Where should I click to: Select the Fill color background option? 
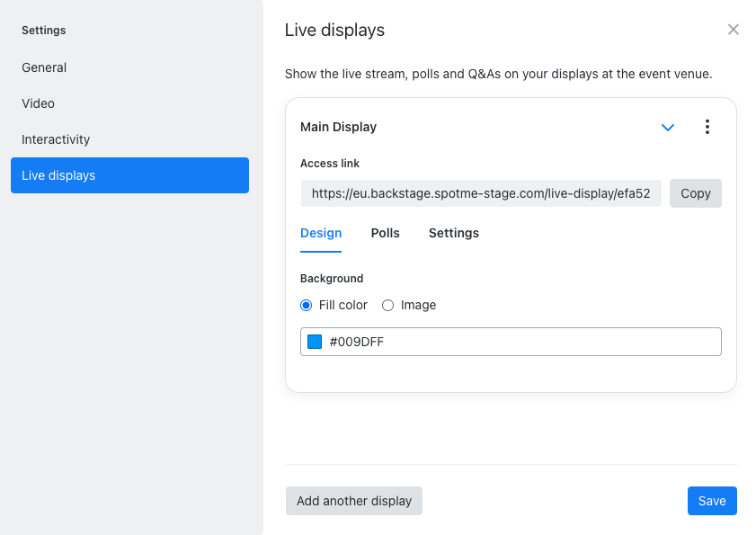[306, 305]
